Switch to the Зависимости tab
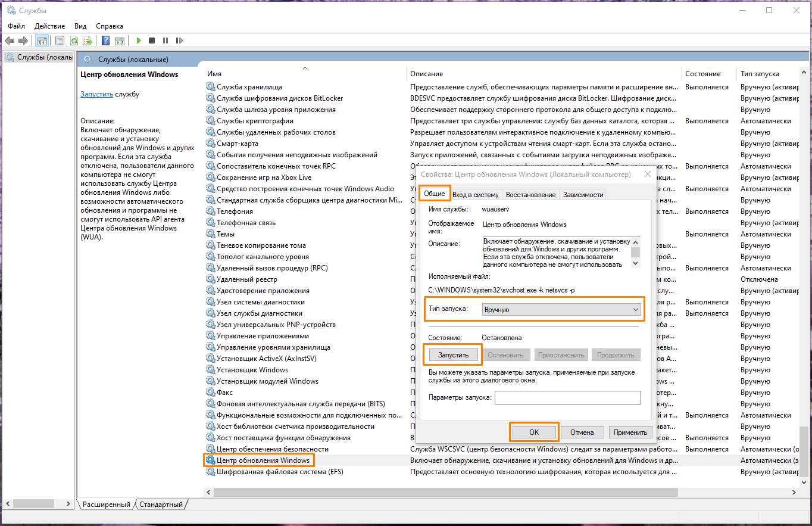Image resolution: width=812 pixels, height=526 pixels. point(583,195)
